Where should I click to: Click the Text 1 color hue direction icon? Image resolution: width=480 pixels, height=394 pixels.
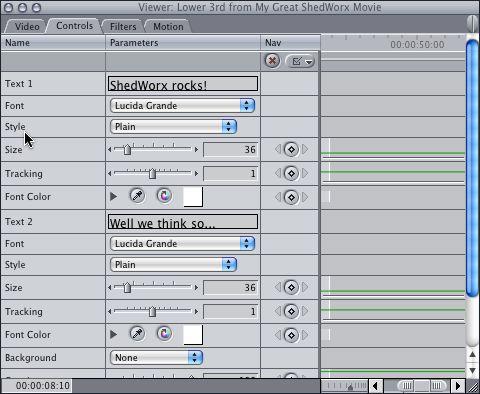coord(164,196)
